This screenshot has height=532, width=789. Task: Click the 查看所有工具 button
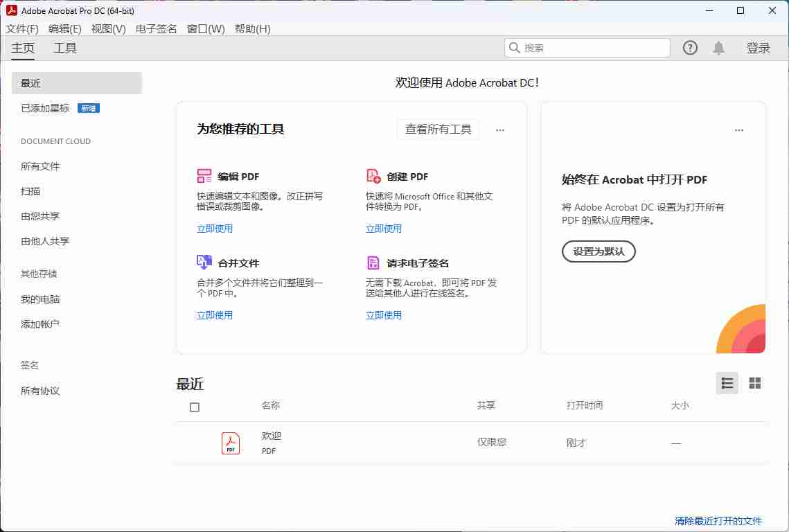click(438, 130)
